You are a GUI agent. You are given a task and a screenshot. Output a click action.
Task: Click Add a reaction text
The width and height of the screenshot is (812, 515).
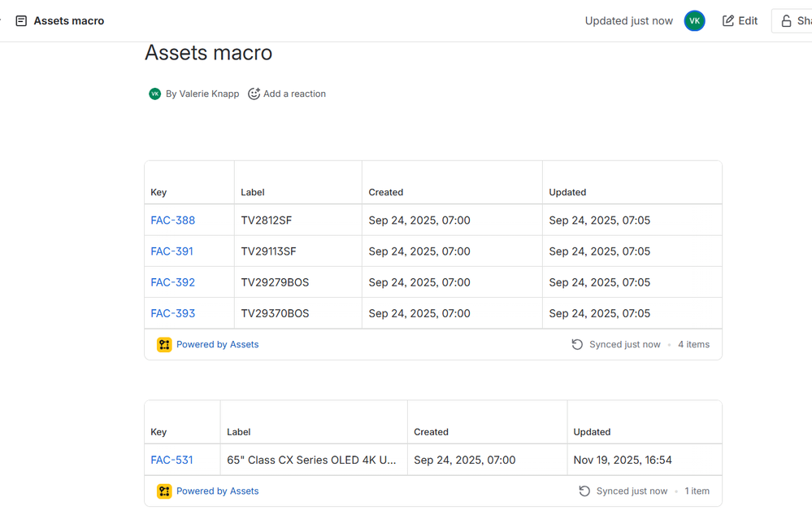295,94
